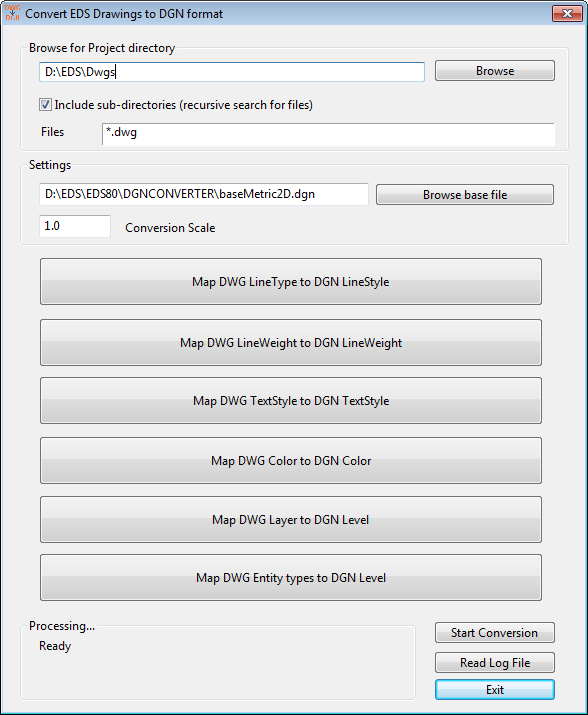Click the Files filter field *.dwg
This screenshot has height=715, width=588.
pyautogui.click(x=328, y=134)
